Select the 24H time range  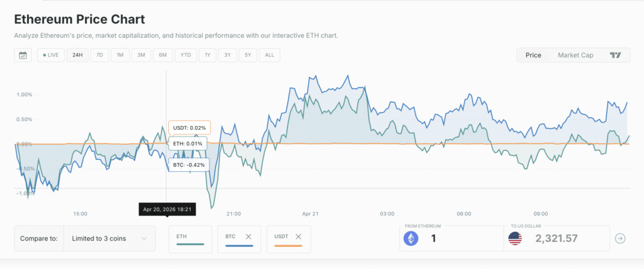coord(77,55)
